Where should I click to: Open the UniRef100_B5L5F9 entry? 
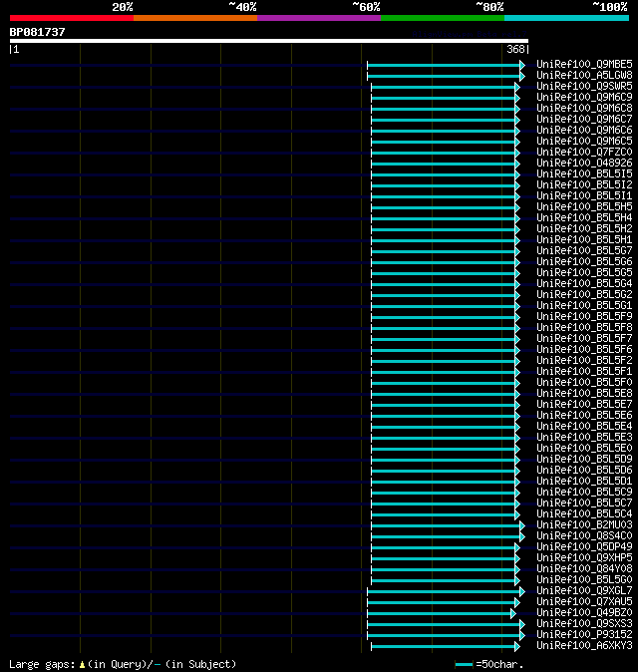click(x=584, y=317)
